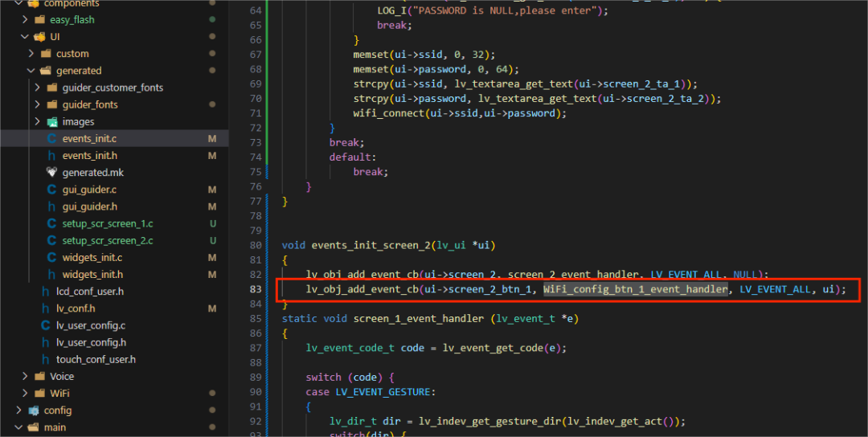Click line number 80 in gutter
This screenshot has width=868, height=437.
pyautogui.click(x=256, y=245)
